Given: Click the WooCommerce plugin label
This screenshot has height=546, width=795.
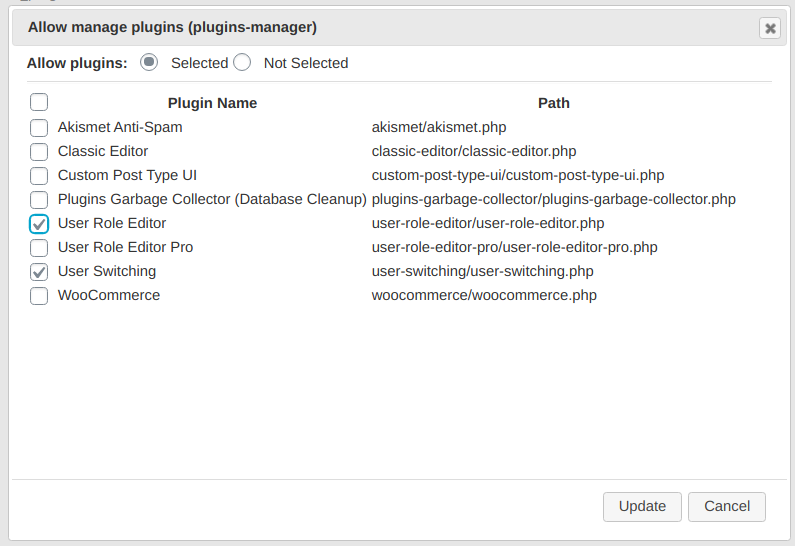Looking at the screenshot, I should point(109,295).
